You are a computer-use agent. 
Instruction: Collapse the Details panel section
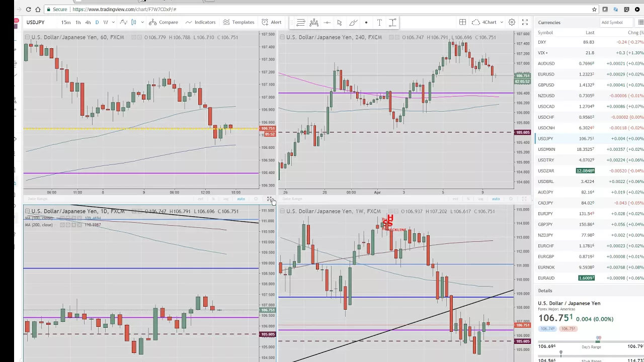coord(545,291)
